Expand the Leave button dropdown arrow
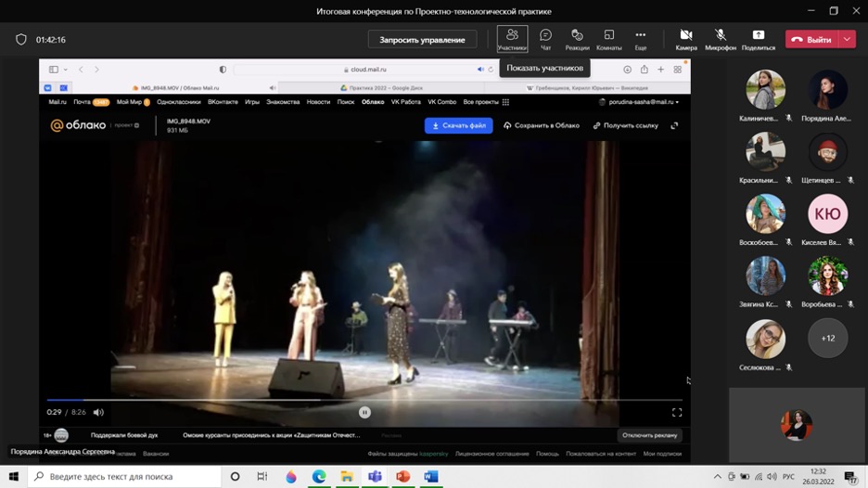This screenshot has width=868, height=488. pyautogui.click(x=847, y=40)
